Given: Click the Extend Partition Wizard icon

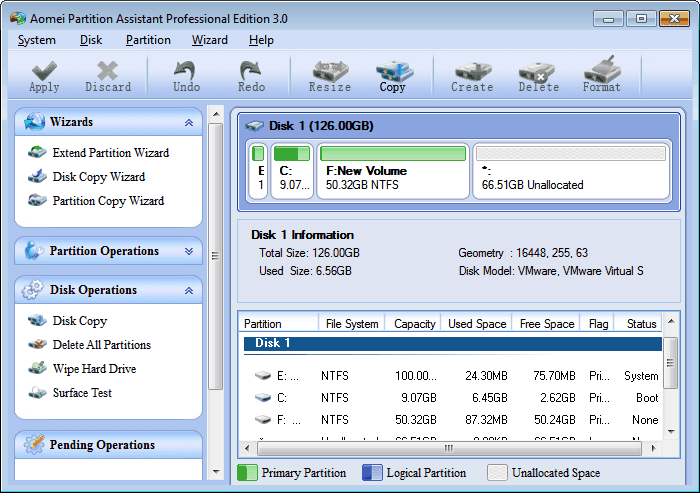Looking at the screenshot, I should tap(37, 152).
